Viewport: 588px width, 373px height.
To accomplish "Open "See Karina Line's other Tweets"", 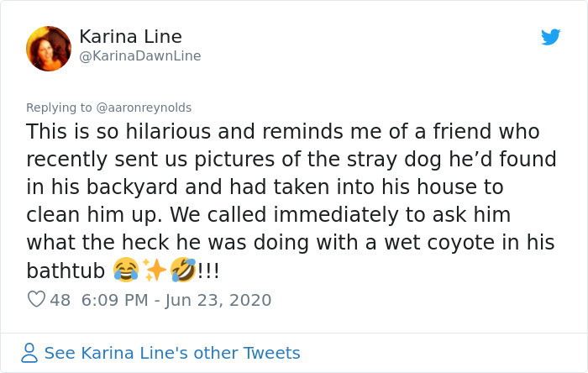I will click(x=171, y=353).
